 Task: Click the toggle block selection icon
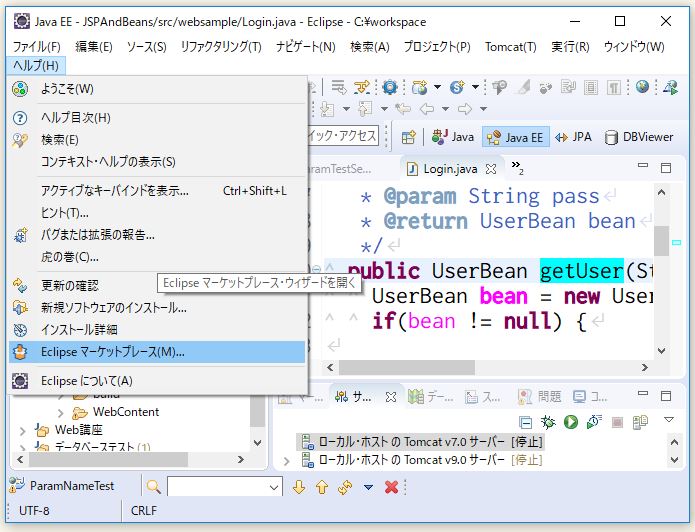591,87
